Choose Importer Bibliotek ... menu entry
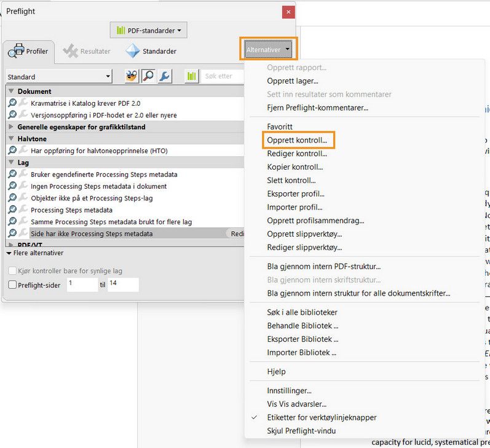Image resolution: width=490 pixels, height=448 pixels. (302, 352)
